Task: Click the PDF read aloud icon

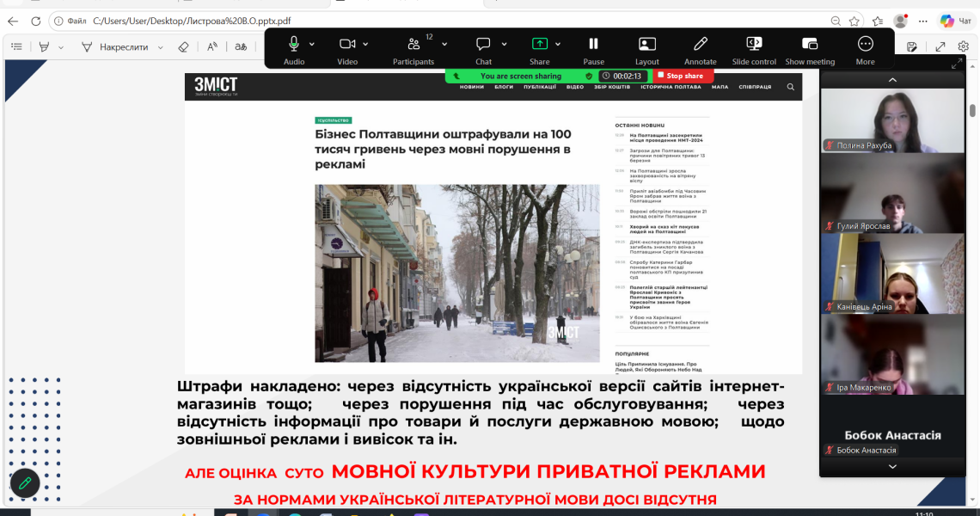Action: (x=212, y=46)
